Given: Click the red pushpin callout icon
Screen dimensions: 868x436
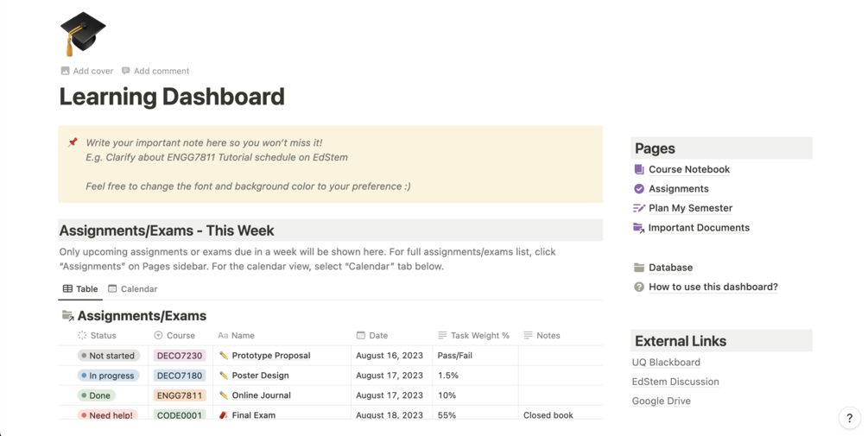Looking at the screenshot, I should click(x=73, y=142).
